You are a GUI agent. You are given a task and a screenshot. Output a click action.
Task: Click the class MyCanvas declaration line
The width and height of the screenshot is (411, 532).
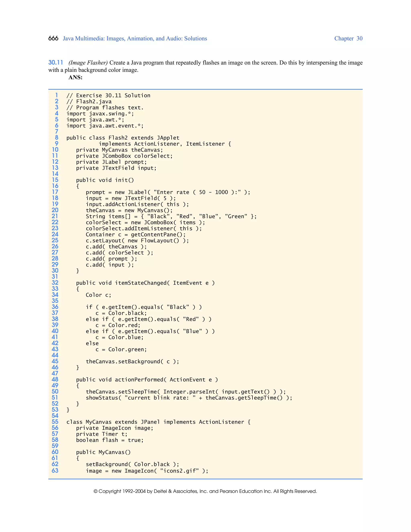click(158, 422)
